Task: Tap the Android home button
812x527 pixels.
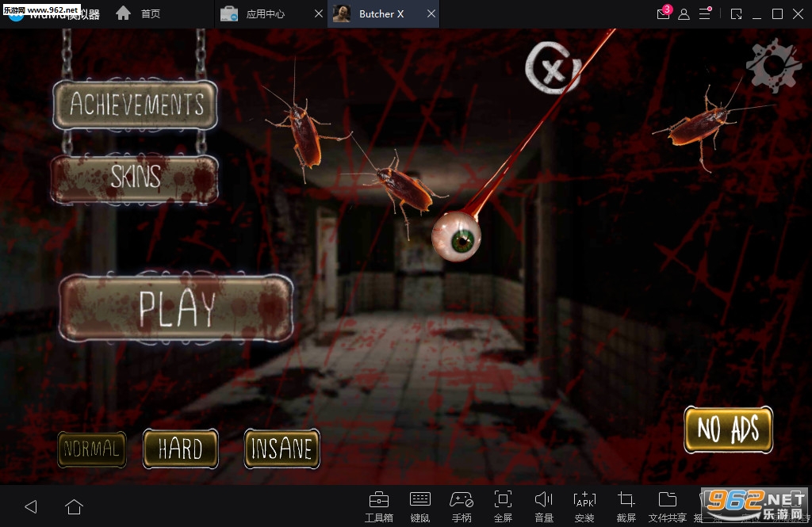Action: (74, 506)
